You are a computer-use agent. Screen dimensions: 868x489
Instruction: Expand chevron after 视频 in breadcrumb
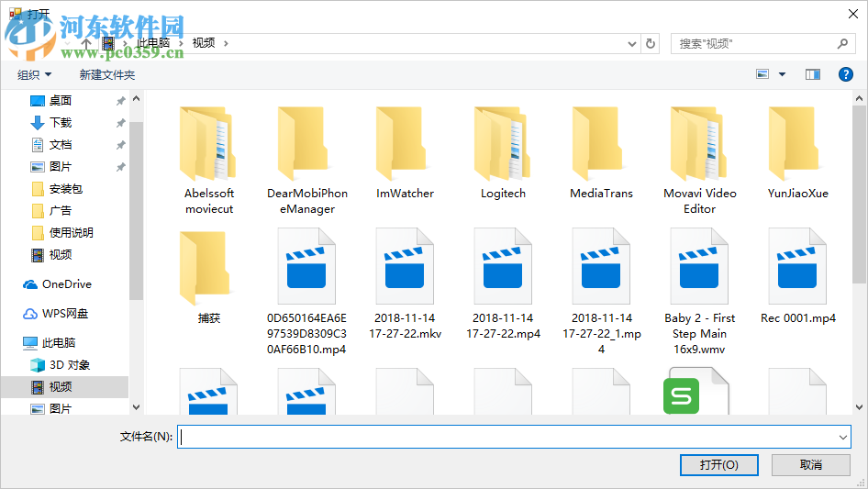pos(226,43)
